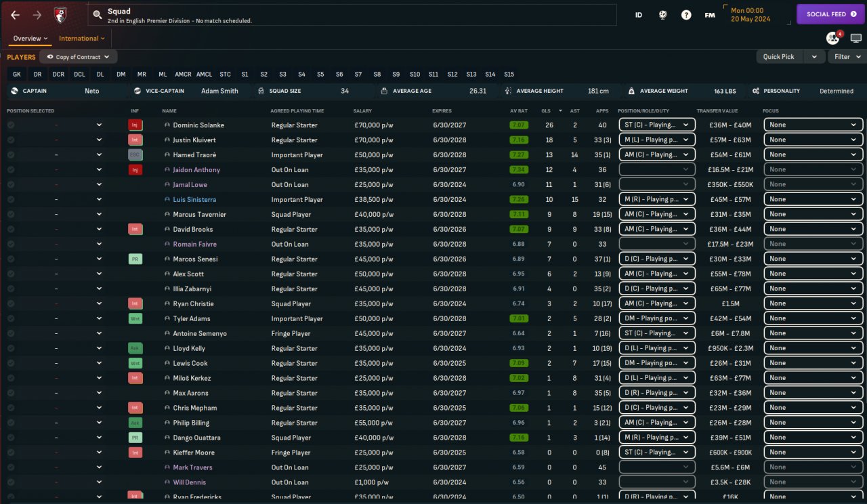Click the search magnifier icon
The height and width of the screenshot is (504, 867).
pyautogui.click(x=98, y=15)
